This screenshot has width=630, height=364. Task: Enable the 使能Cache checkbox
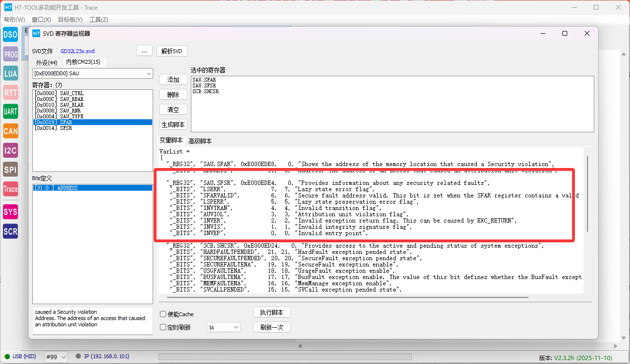pyautogui.click(x=163, y=314)
